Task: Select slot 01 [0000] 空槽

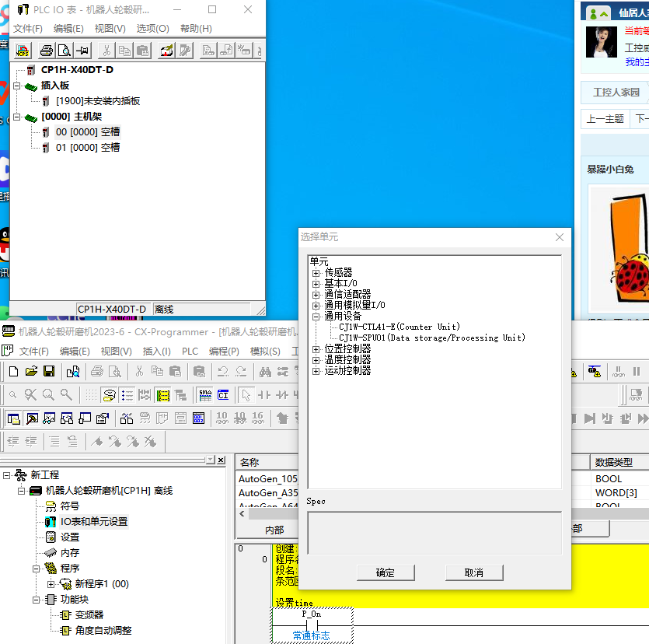Action: point(87,148)
